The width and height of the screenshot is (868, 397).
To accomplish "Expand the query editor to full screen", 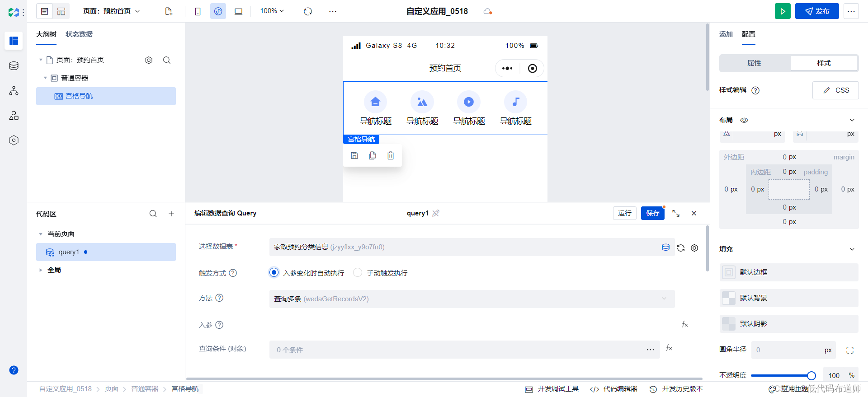I will point(676,213).
